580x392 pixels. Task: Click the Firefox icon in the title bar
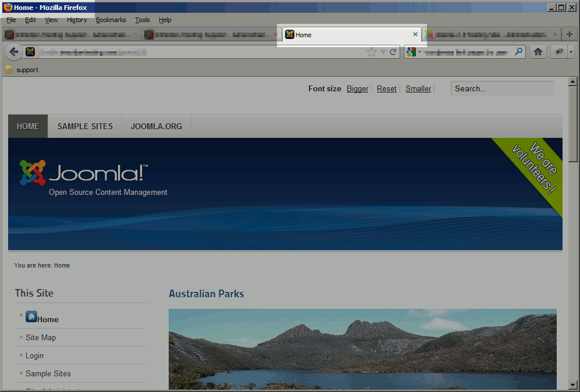[8, 8]
